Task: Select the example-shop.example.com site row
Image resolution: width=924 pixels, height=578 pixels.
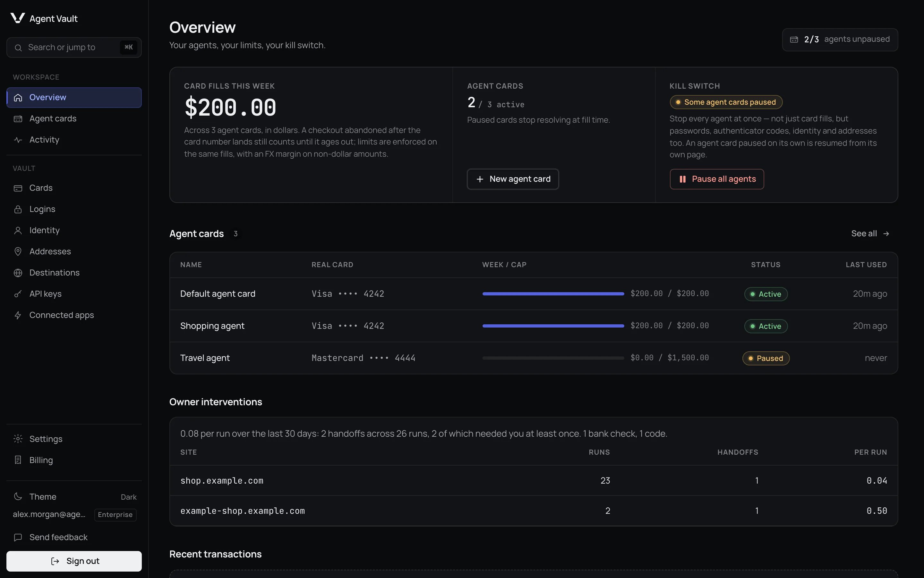Action: tap(534, 511)
